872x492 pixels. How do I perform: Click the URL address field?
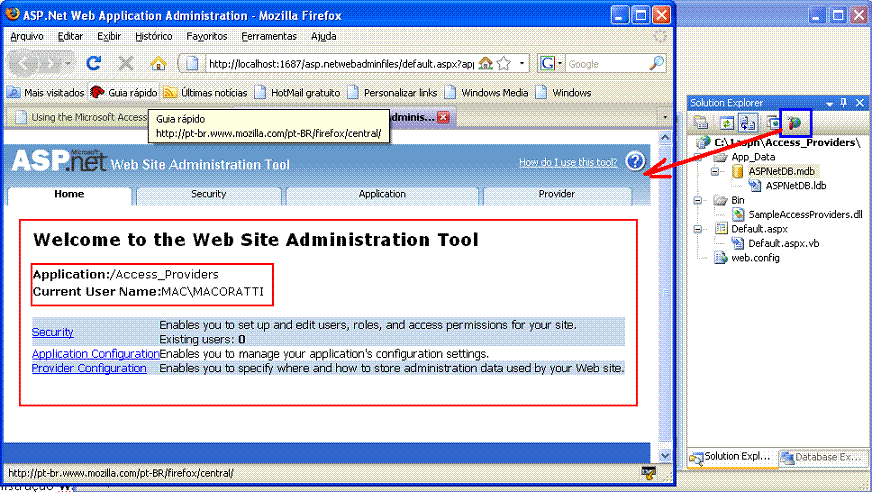pyautogui.click(x=340, y=63)
